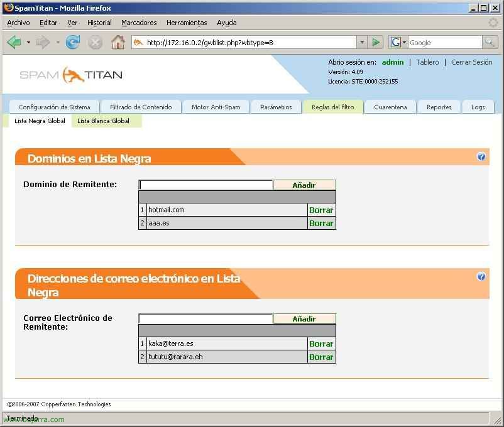Select the kaka@terra.es address entry
This screenshot has height=427, width=504.
click(227, 343)
